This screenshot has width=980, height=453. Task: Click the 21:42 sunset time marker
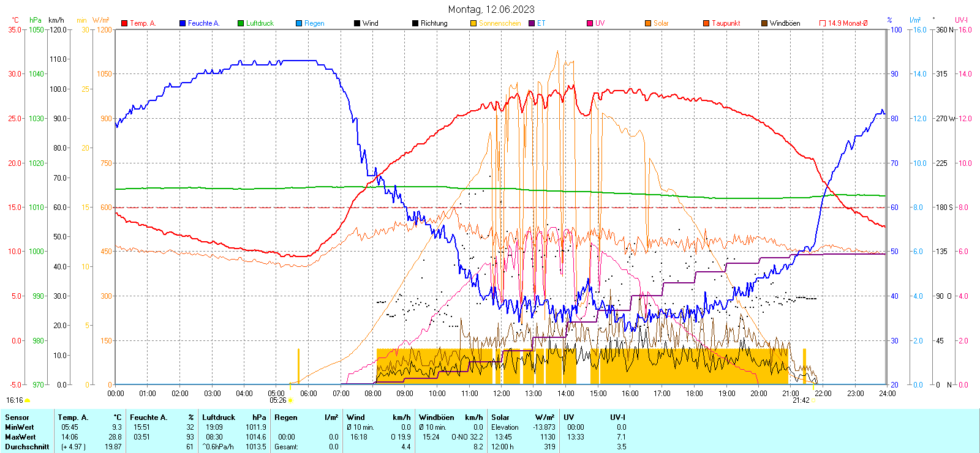coord(801,400)
